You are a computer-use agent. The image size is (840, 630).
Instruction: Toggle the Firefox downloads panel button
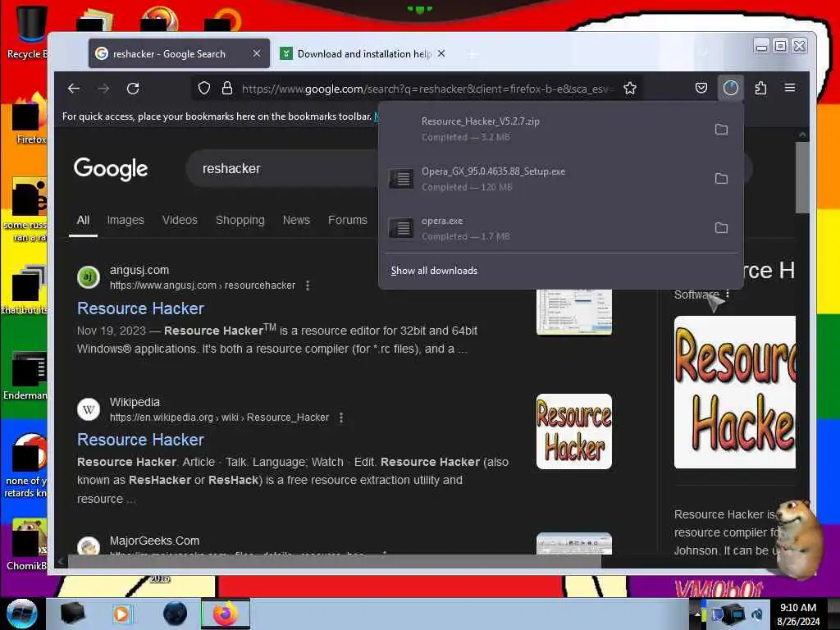click(x=731, y=88)
